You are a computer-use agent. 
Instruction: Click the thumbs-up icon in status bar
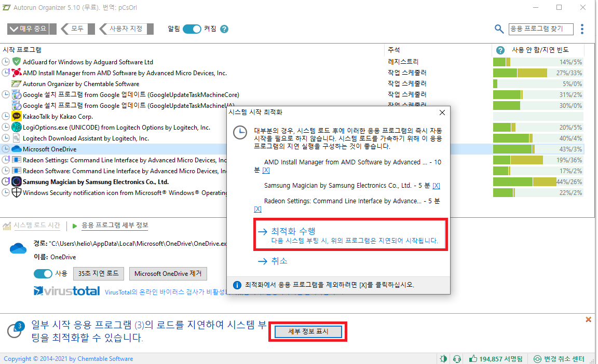(473, 359)
